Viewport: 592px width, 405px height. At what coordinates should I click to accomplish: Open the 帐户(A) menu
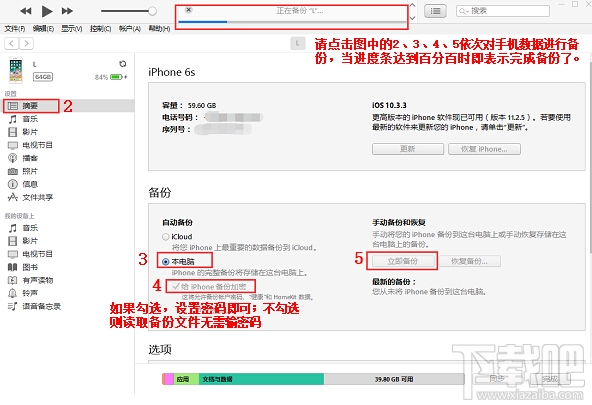130,29
